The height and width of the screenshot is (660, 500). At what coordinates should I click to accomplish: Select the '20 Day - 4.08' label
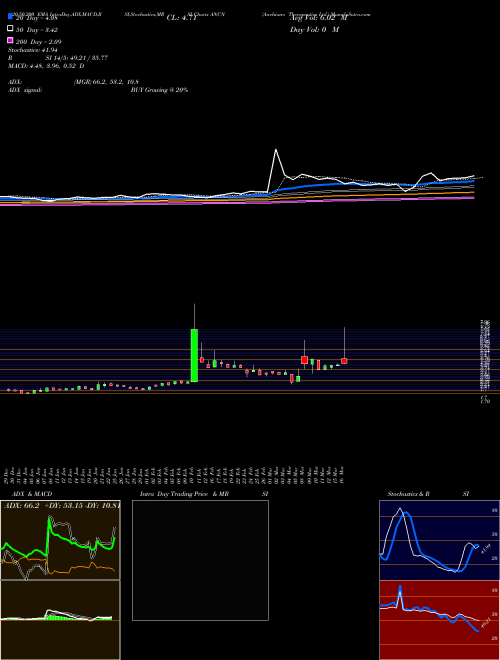pos(37,18)
